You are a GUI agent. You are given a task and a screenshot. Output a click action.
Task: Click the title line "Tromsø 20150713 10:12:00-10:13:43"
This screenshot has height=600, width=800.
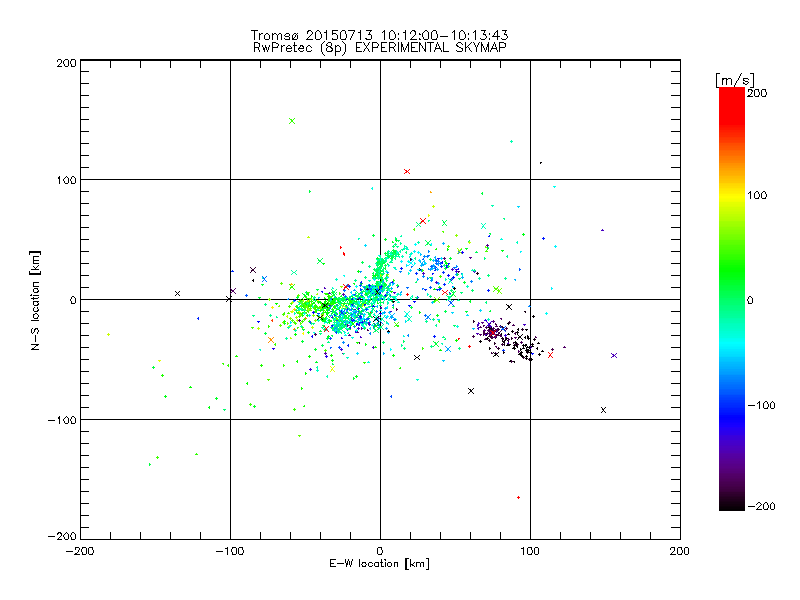[379, 35]
